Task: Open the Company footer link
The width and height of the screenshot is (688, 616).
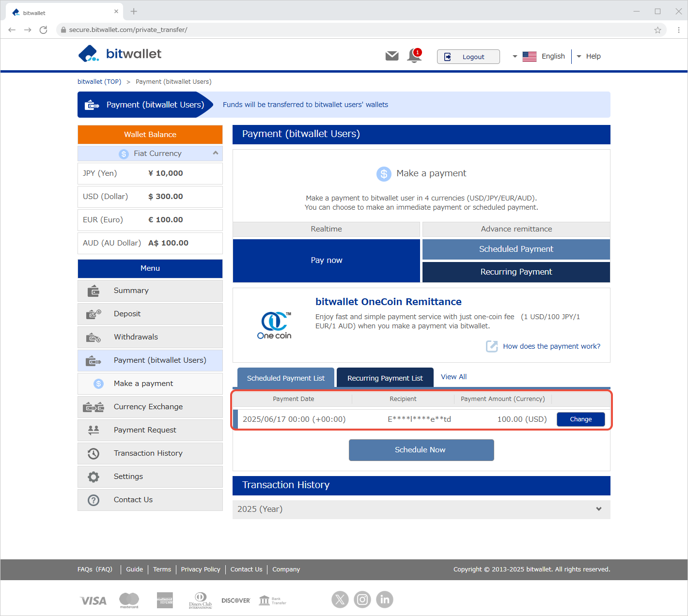Action: tap(286, 570)
